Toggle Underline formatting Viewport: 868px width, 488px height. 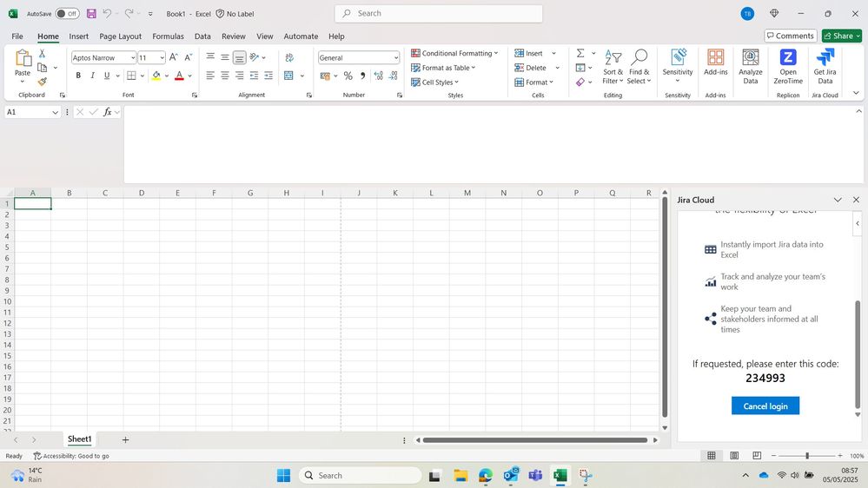(107, 76)
